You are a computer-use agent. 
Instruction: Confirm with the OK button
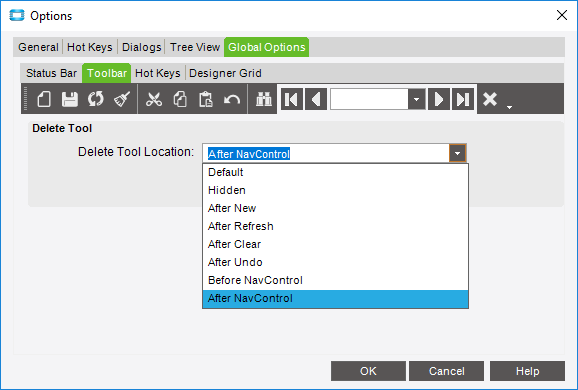point(368,371)
